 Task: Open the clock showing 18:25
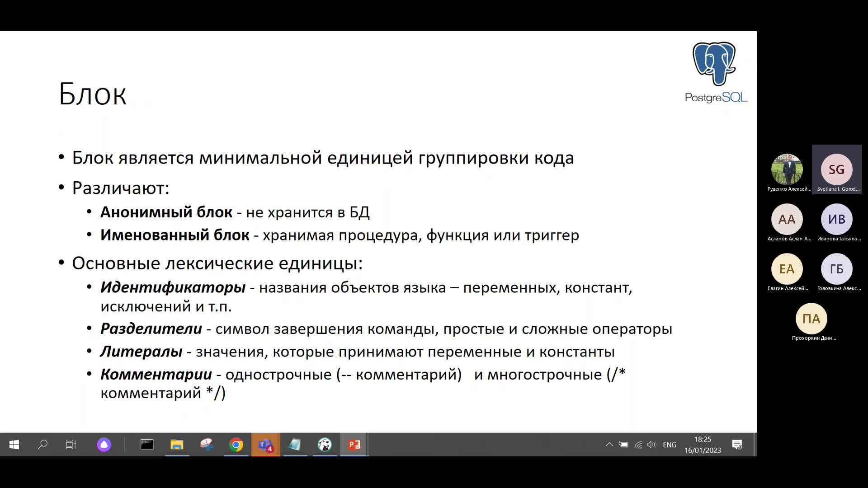click(703, 445)
